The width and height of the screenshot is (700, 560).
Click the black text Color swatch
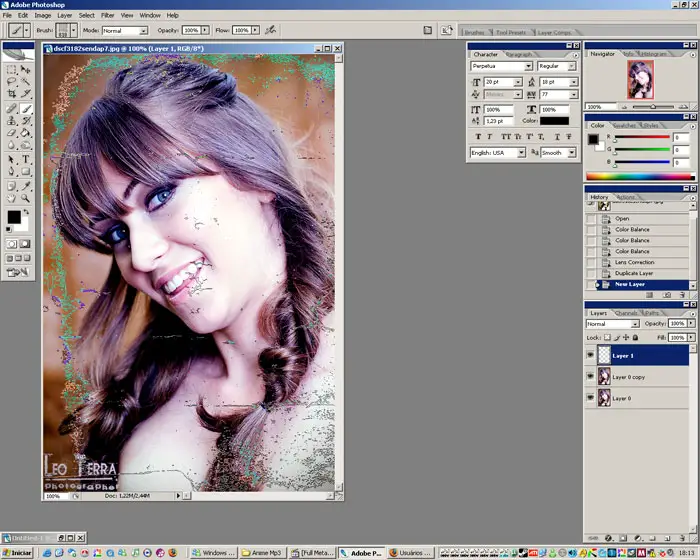pyautogui.click(x=554, y=121)
